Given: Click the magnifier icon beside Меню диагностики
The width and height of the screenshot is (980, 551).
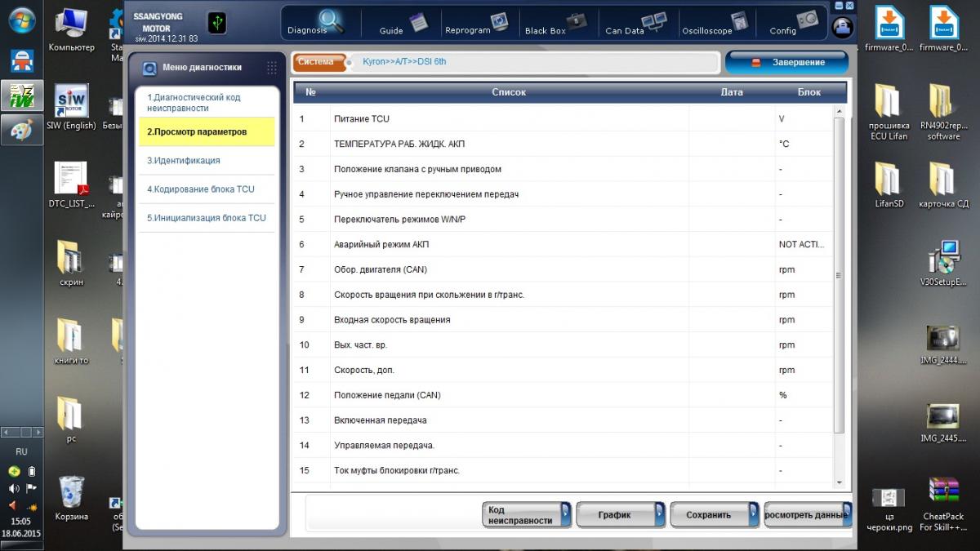Looking at the screenshot, I should click(x=149, y=69).
